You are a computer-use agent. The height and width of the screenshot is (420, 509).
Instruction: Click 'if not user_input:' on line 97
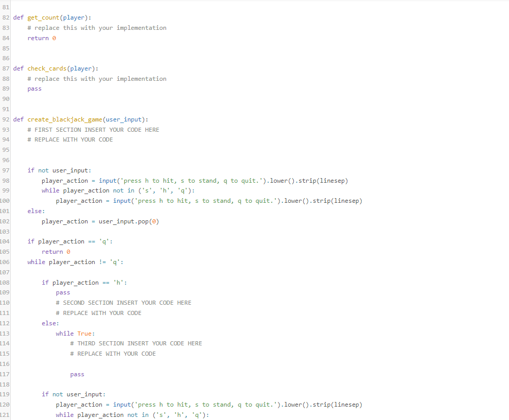(x=59, y=170)
